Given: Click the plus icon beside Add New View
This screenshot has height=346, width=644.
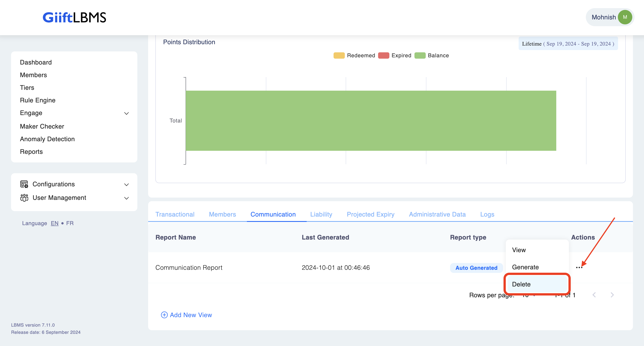Looking at the screenshot, I should 164,315.
